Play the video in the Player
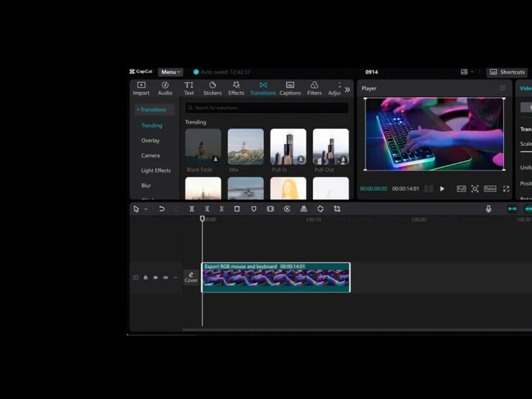The width and height of the screenshot is (532, 399). (x=442, y=189)
